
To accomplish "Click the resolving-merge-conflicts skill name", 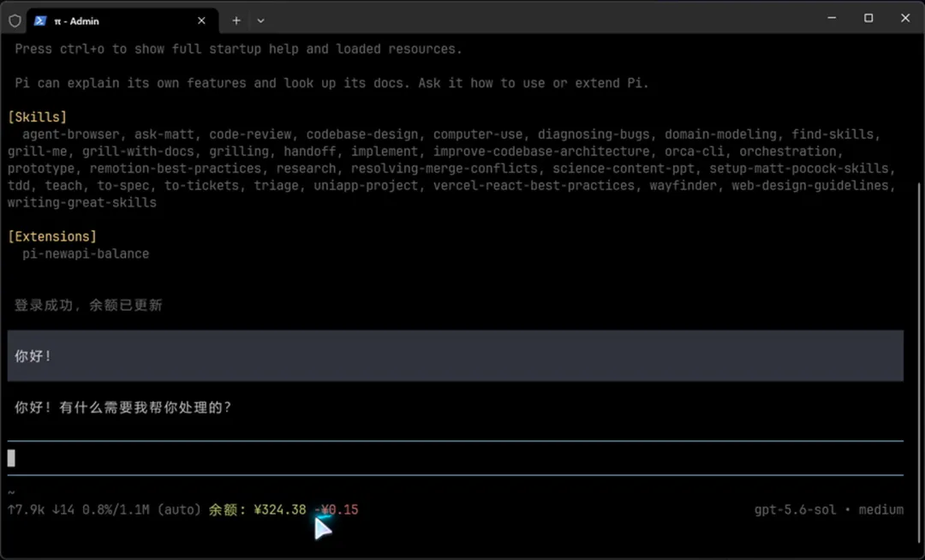I will tap(445, 168).
